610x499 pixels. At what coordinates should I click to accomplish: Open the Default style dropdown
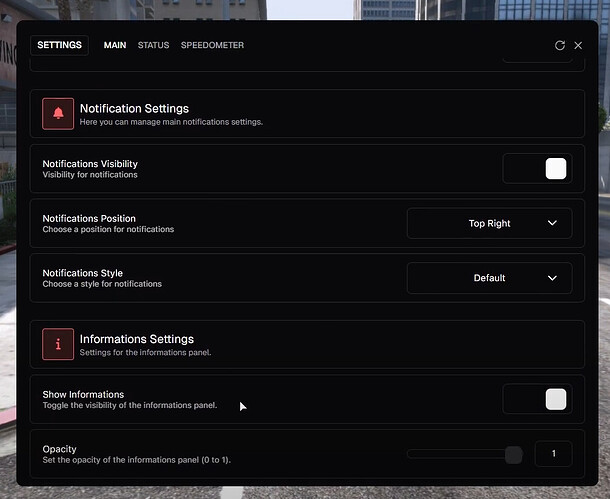489,278
